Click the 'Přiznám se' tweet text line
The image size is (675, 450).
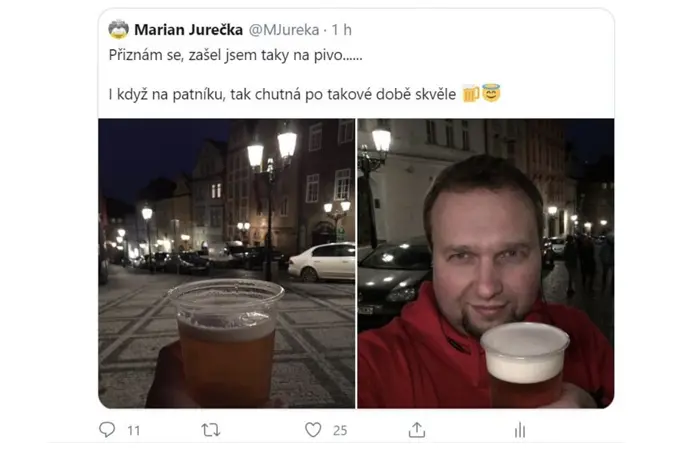235,55
